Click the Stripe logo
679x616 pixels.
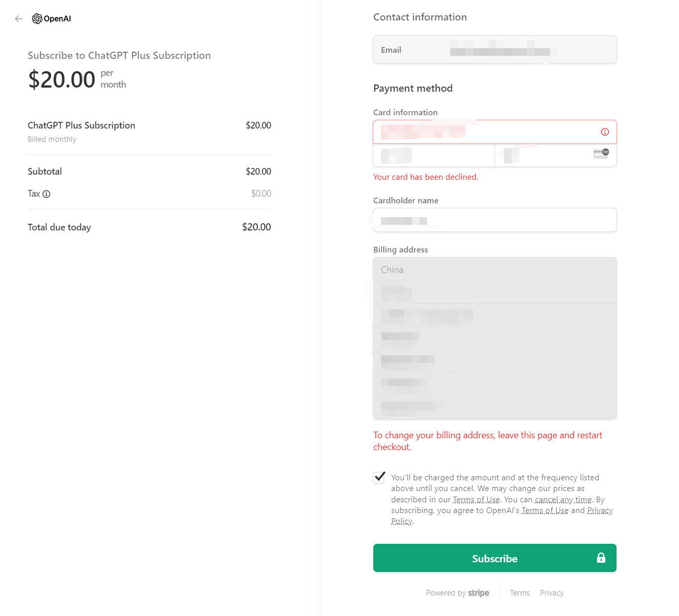[x=478, y=593]
